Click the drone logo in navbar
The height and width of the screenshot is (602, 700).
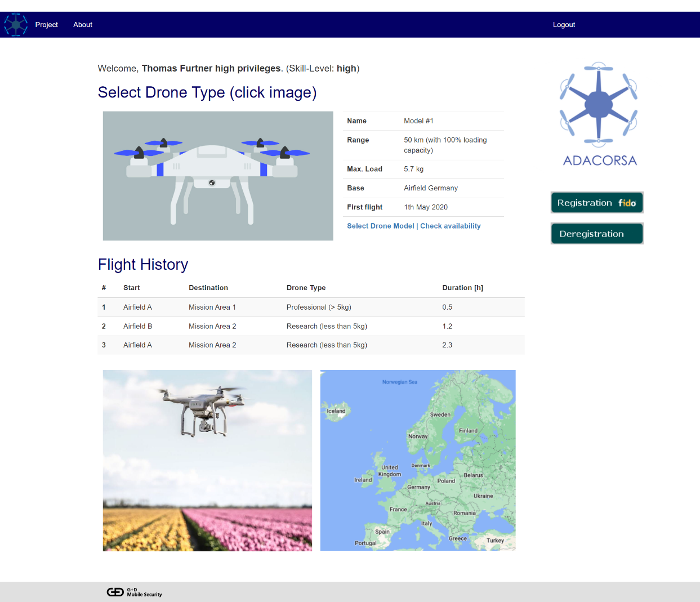click(x=16, y=25)
